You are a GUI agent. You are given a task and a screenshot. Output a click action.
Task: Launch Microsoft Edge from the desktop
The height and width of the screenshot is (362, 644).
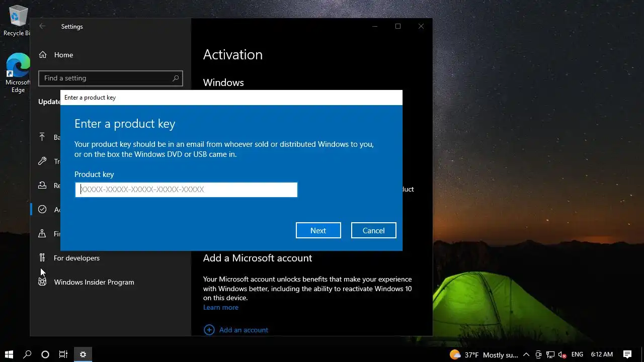pyautogui.click(x=18, y=73)
